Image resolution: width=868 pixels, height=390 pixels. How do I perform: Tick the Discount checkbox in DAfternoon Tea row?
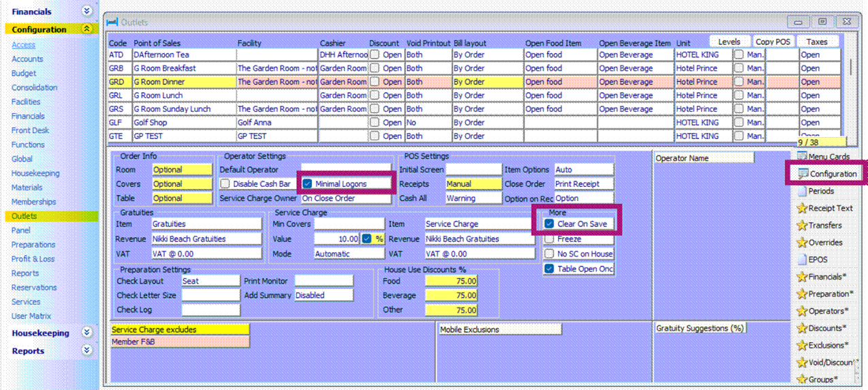click(374, 55)
